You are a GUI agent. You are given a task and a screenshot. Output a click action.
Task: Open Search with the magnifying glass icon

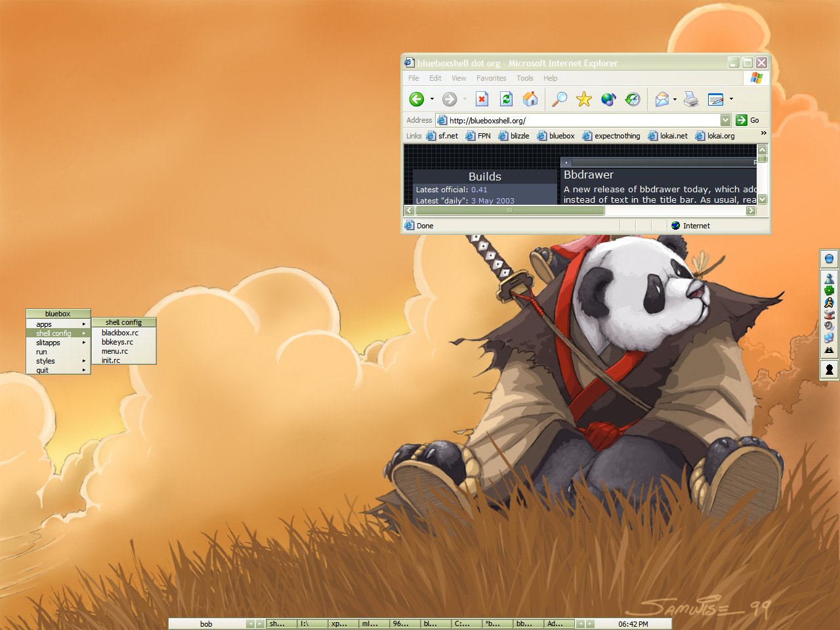tap(559, 99)
